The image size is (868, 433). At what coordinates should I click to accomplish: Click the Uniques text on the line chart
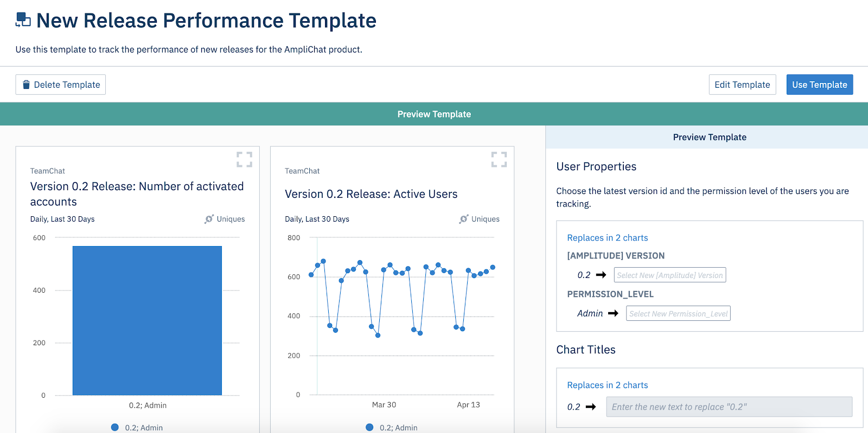click(486, 219)
